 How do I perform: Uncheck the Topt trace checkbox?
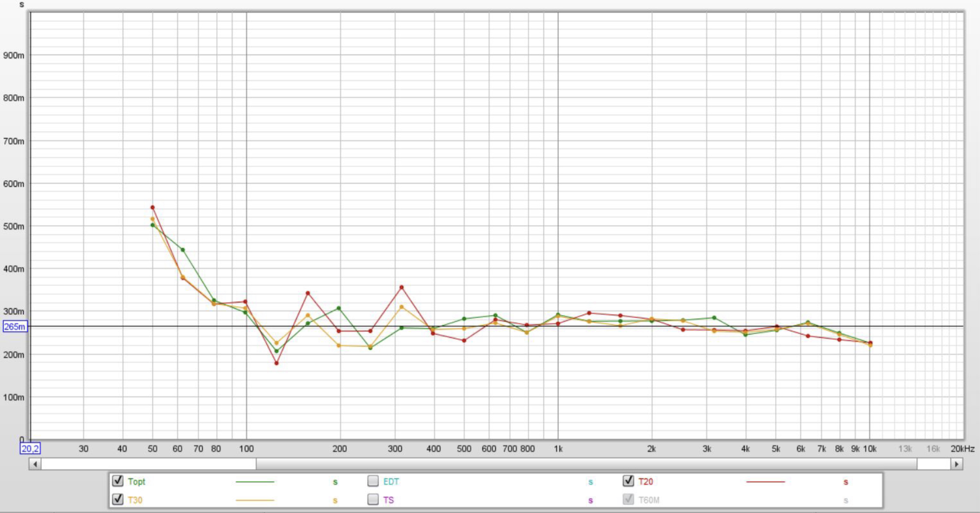click(118, 481)
